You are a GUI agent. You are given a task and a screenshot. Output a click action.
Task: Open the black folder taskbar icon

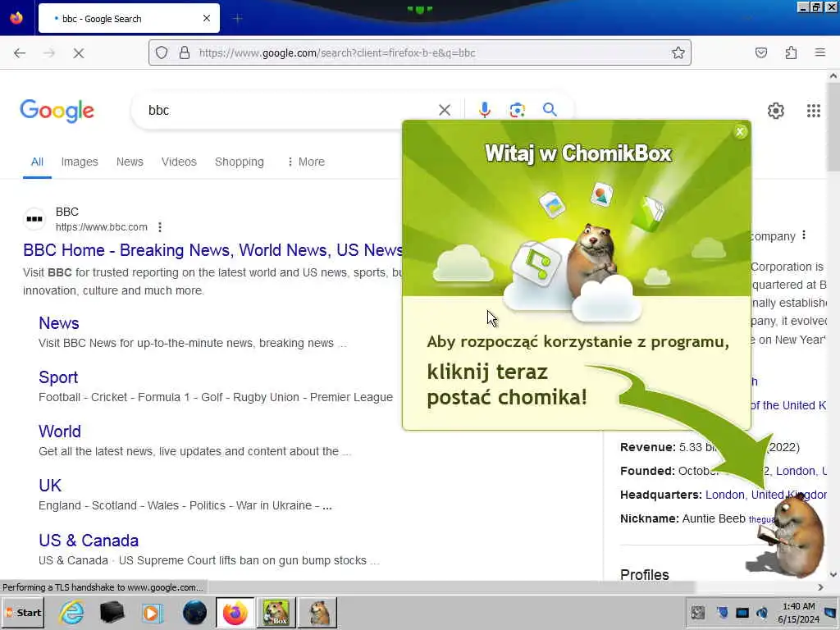tap(112, 612)
